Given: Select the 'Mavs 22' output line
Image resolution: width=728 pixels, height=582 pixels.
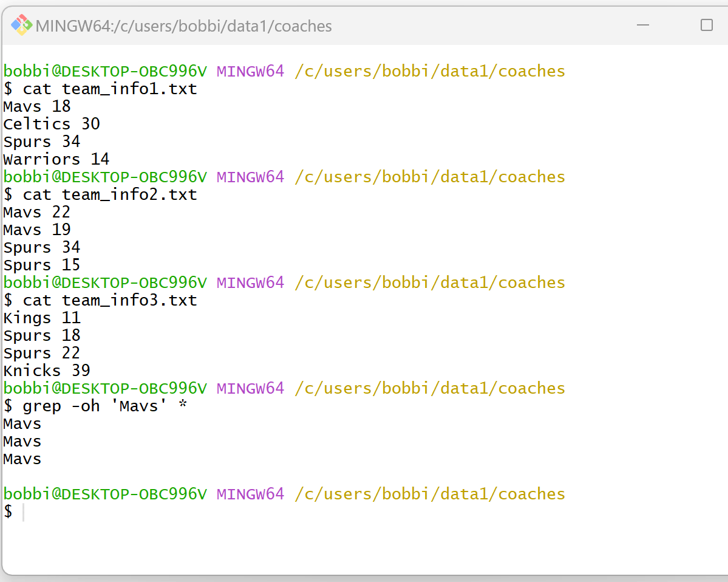Looking at the screenshot, I should coord(37,212).
